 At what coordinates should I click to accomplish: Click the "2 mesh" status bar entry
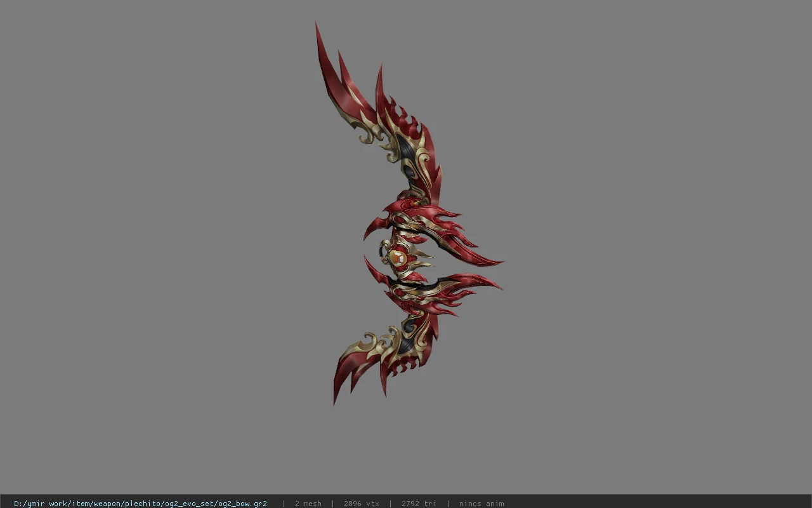click(308, 504)
